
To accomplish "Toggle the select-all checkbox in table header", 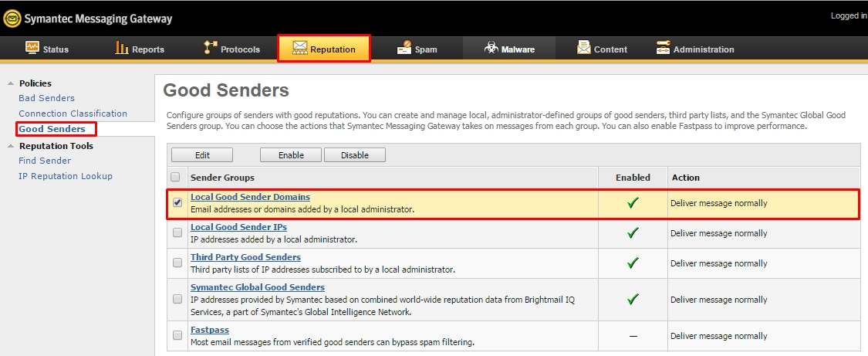I will click(x=175, y=177).
